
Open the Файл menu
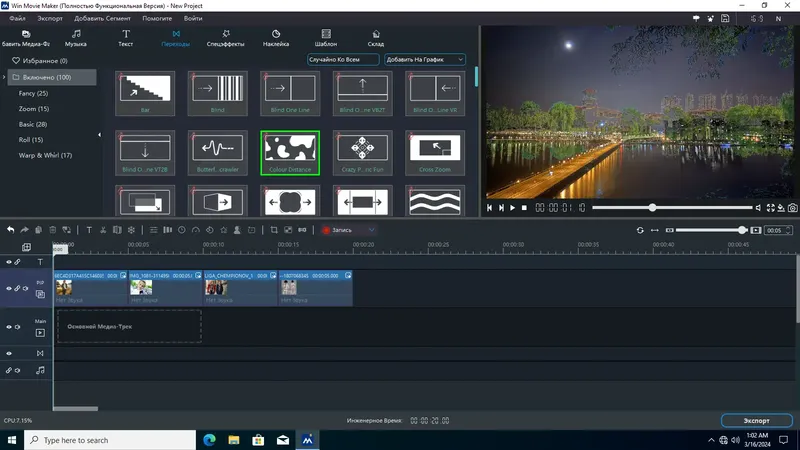17,19
